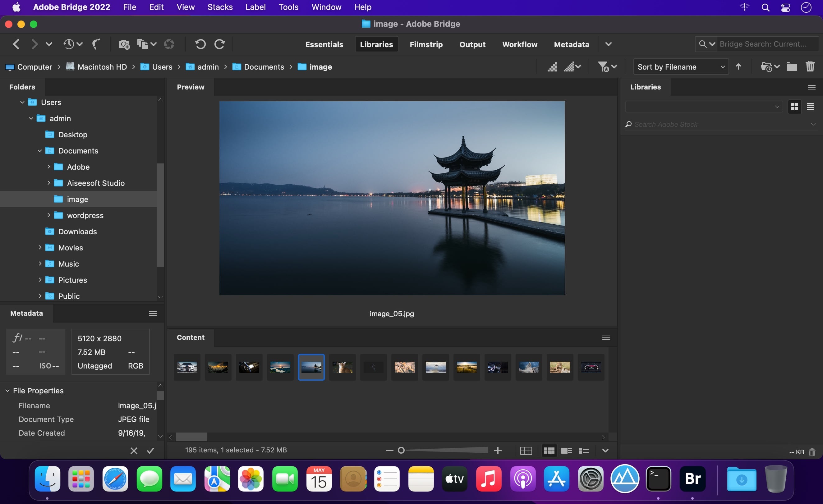Collapse the File Properties section
The width and height of the screenshot is (823, 504).
pyautogui.click(x=7, y=391)
